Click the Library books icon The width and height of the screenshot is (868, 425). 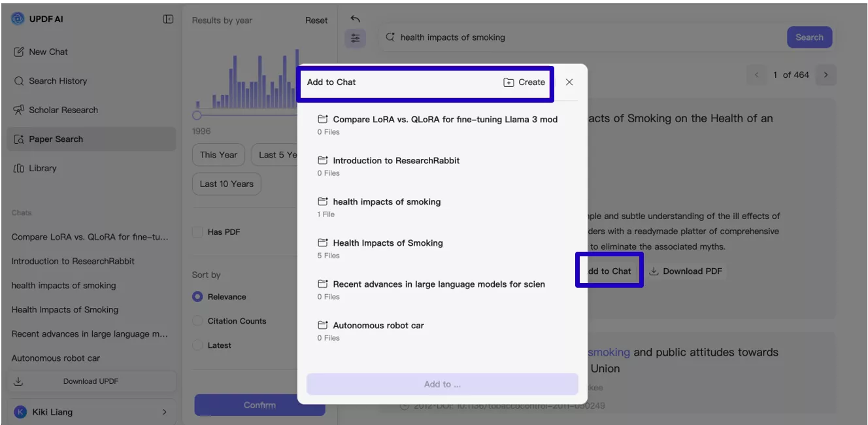[x=18, y=168]
